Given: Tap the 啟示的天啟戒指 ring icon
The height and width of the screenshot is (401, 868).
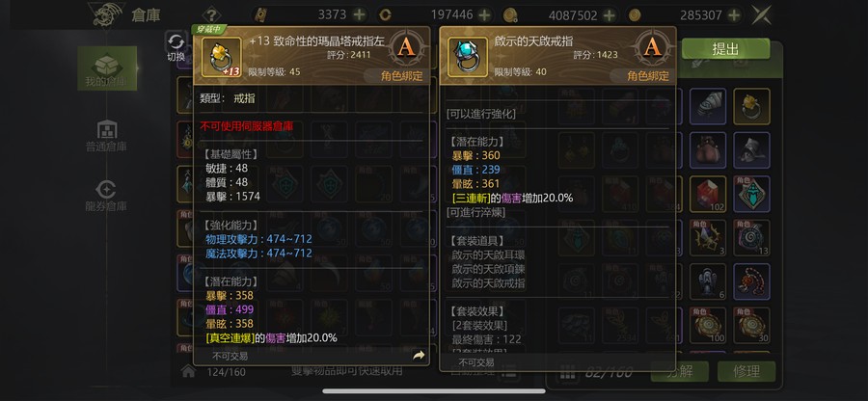Looking at the screenshot, I should [x=467, y=57].
